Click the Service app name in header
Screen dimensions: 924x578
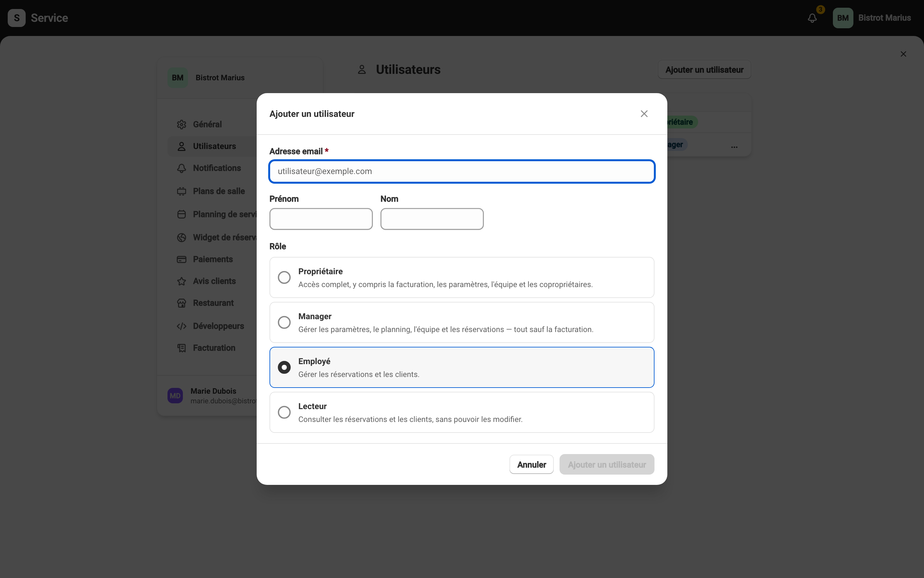click(50, 18)
